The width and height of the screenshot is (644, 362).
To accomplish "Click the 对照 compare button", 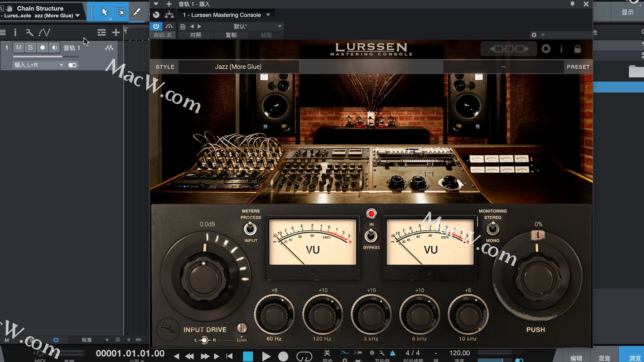I will pyautogui.click(x=196, y=35).
